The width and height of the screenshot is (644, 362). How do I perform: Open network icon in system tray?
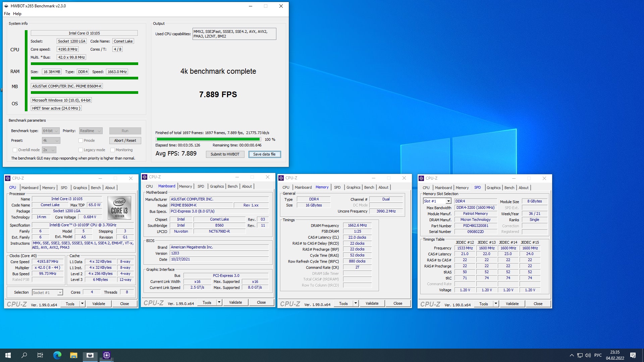pyautogui.click(x=580, y=355)
